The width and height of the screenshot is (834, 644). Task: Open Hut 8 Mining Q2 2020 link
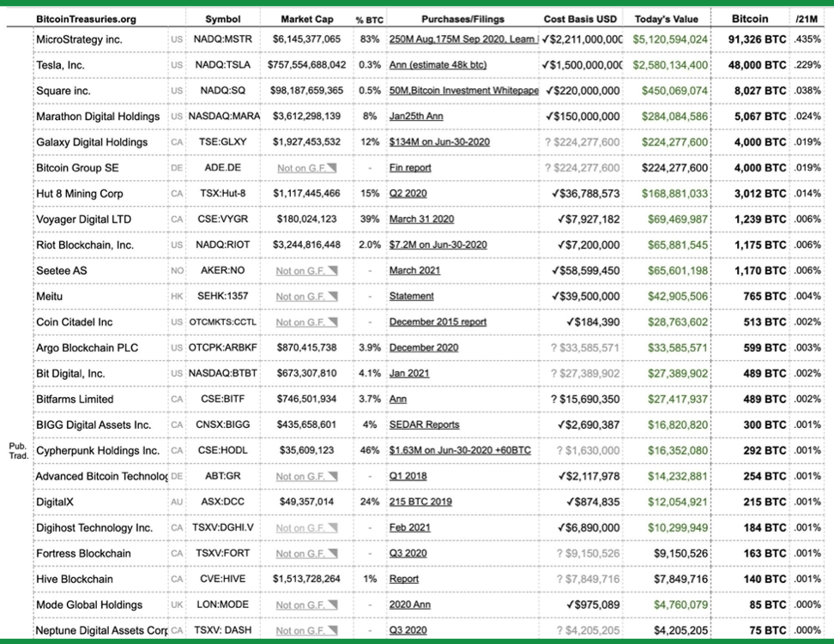tap(408, 193)
